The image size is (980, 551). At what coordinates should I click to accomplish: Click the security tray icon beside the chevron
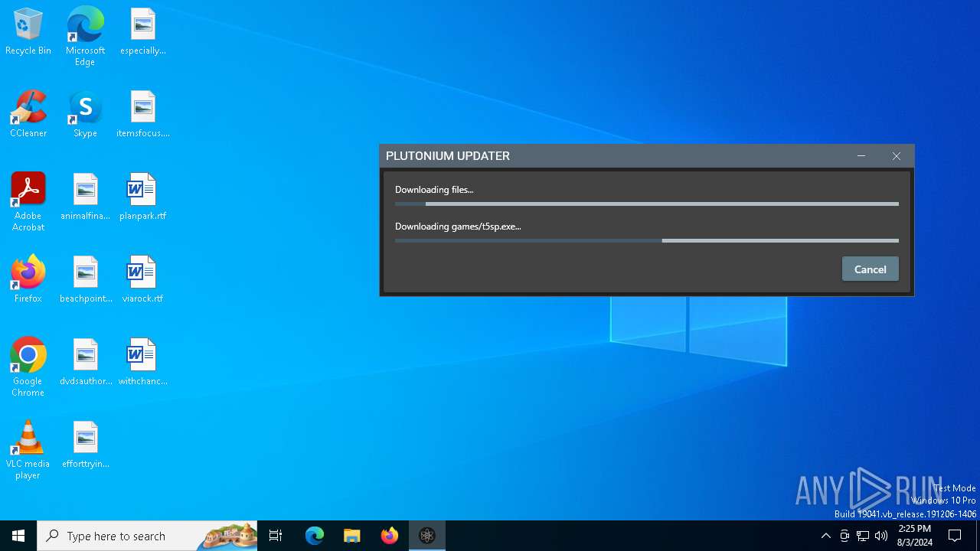coord(844,536)
